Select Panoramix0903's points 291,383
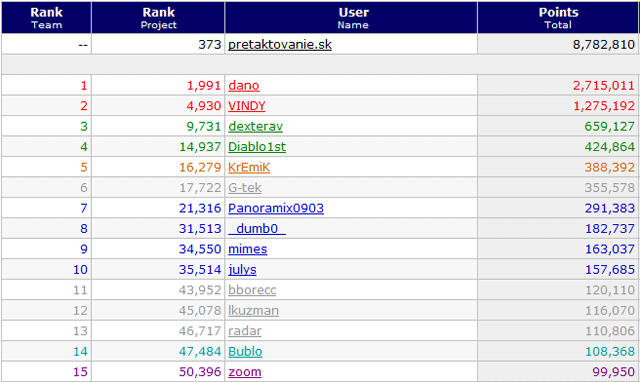This screenshot has width=640, height=382. (609, 208)
